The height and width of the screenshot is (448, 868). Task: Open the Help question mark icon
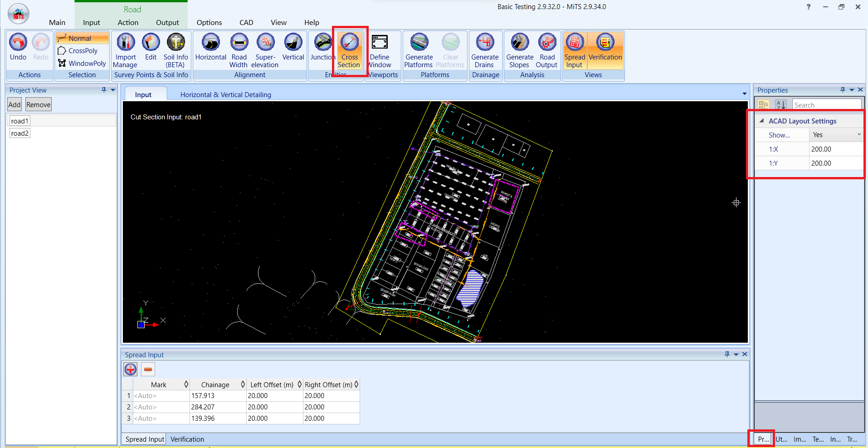tap(809, 7)
